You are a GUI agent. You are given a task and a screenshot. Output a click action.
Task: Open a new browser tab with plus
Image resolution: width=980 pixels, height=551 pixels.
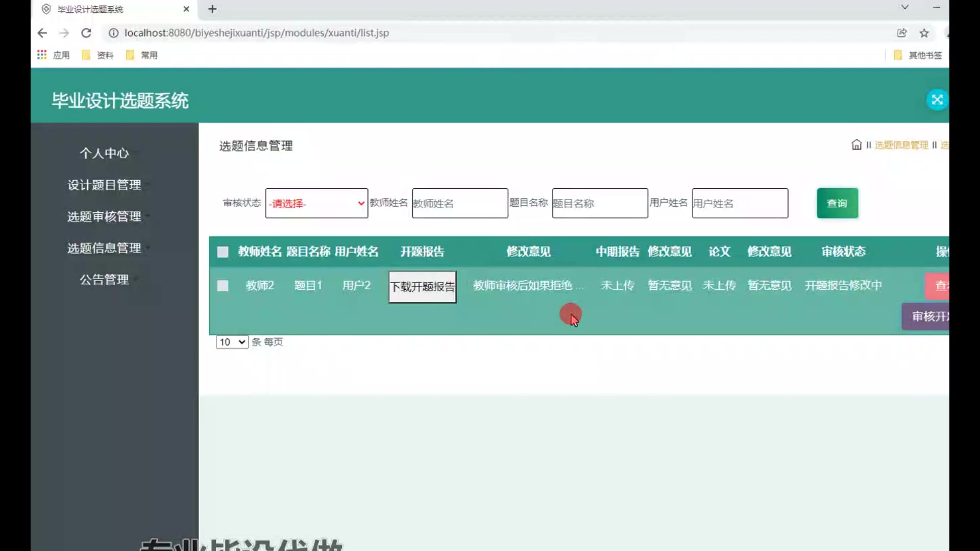point(213,9)
